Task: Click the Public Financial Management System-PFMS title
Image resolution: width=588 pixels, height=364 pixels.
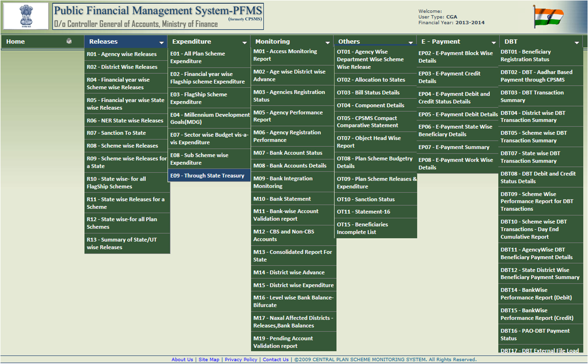Action: [157, 11]
